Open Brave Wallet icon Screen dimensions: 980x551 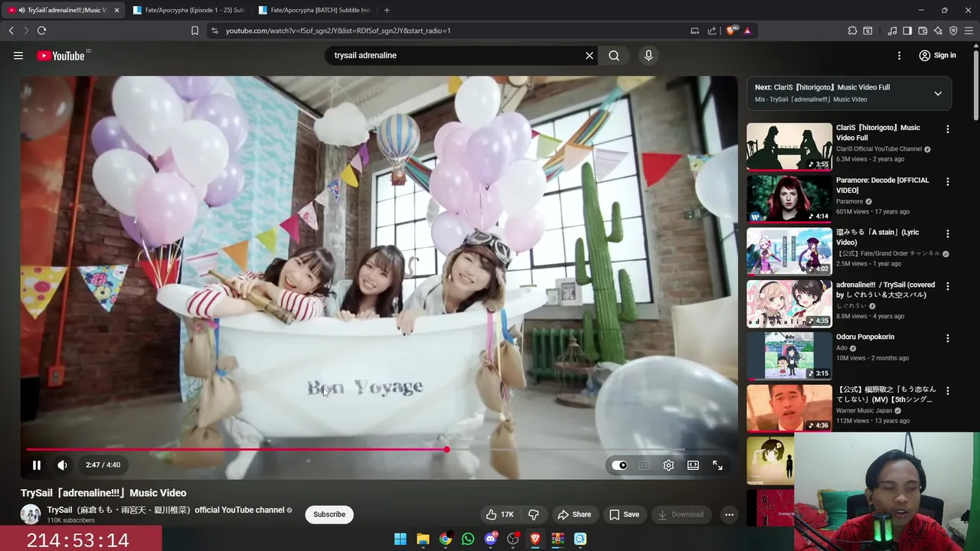point(923,31)
